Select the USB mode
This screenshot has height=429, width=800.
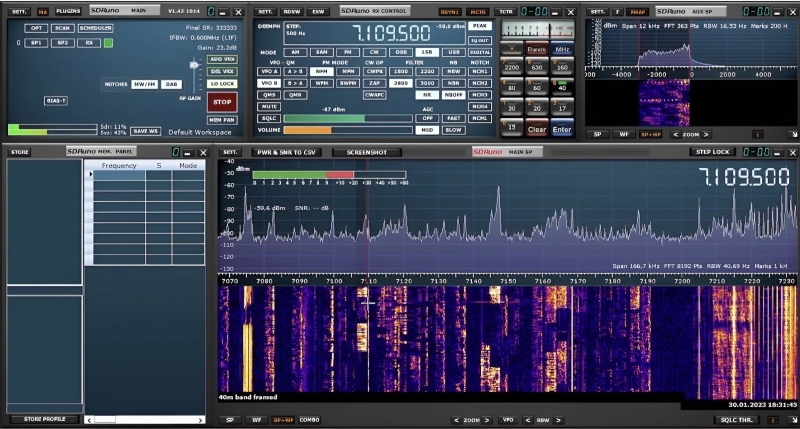454,52
